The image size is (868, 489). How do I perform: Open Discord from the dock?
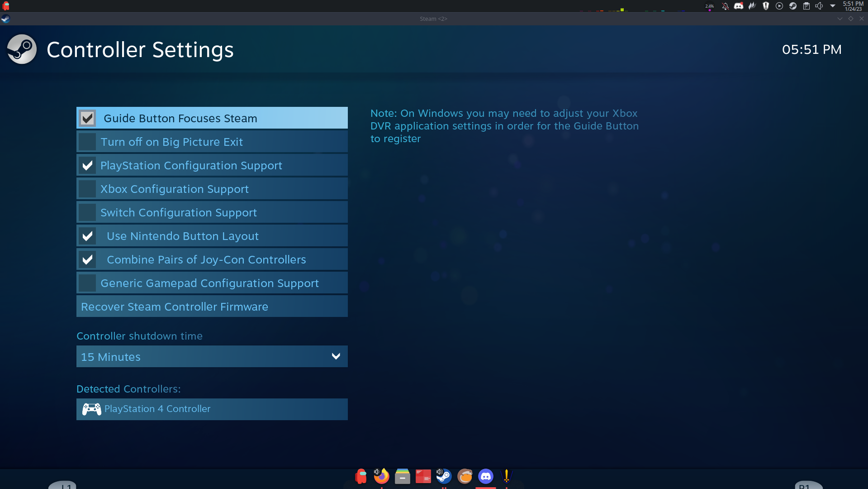[x=486, y=476]
